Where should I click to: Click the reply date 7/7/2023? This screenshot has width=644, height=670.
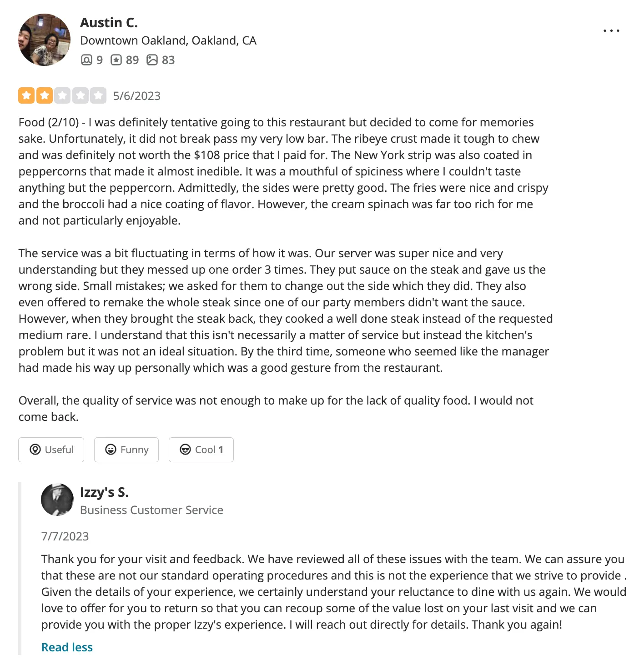click(x=65, y=536)
